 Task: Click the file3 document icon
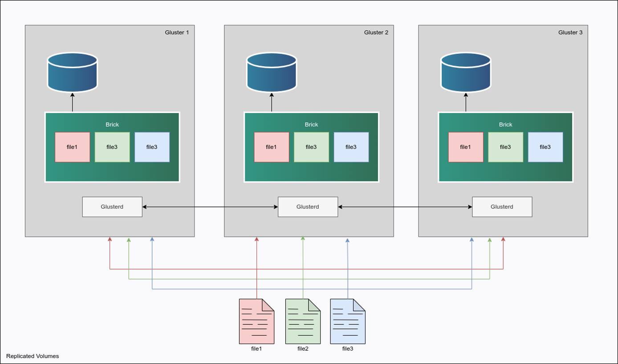pyautogui.click(x=348, y=321)
